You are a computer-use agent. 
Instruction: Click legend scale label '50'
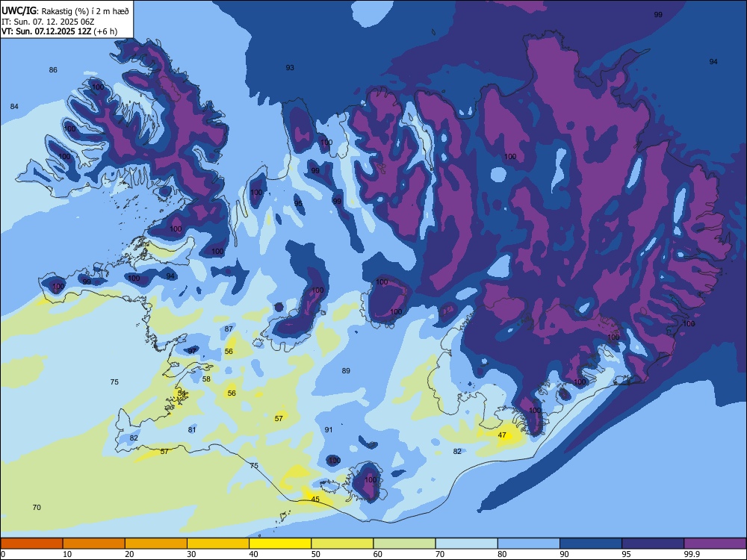316,554
